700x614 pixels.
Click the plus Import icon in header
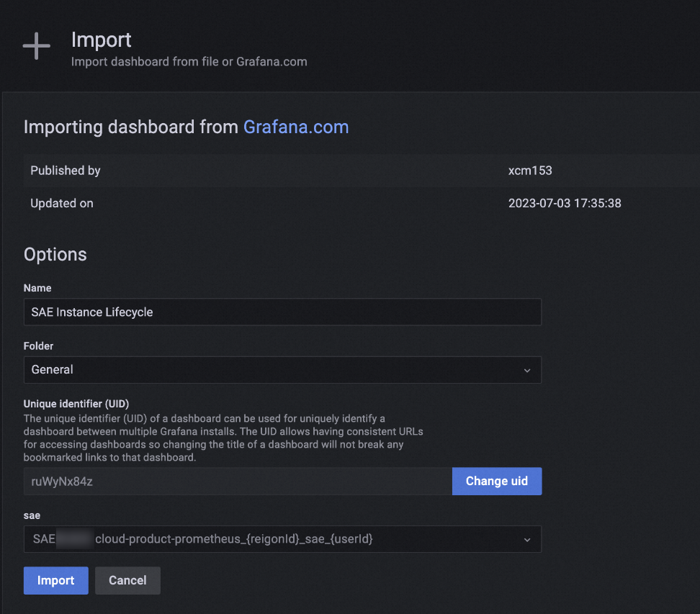[37, 45]
